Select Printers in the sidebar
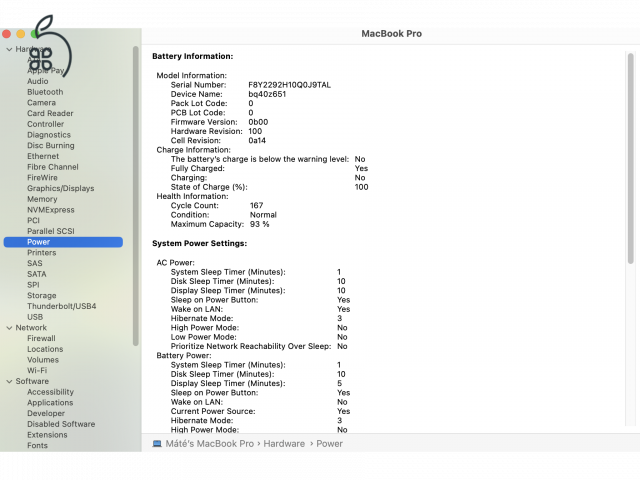Image resolution: width=640 pixels, height=480 pixels. tap(42, 253)
